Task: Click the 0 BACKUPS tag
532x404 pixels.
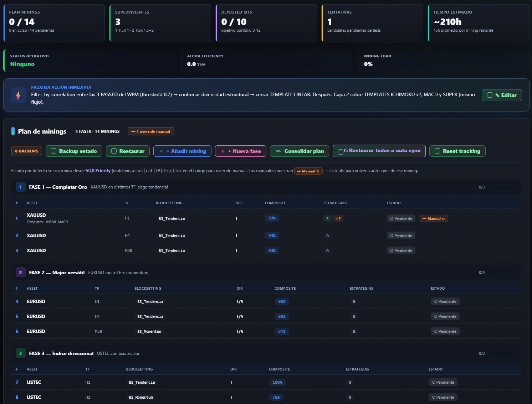Action: (27, 151)
